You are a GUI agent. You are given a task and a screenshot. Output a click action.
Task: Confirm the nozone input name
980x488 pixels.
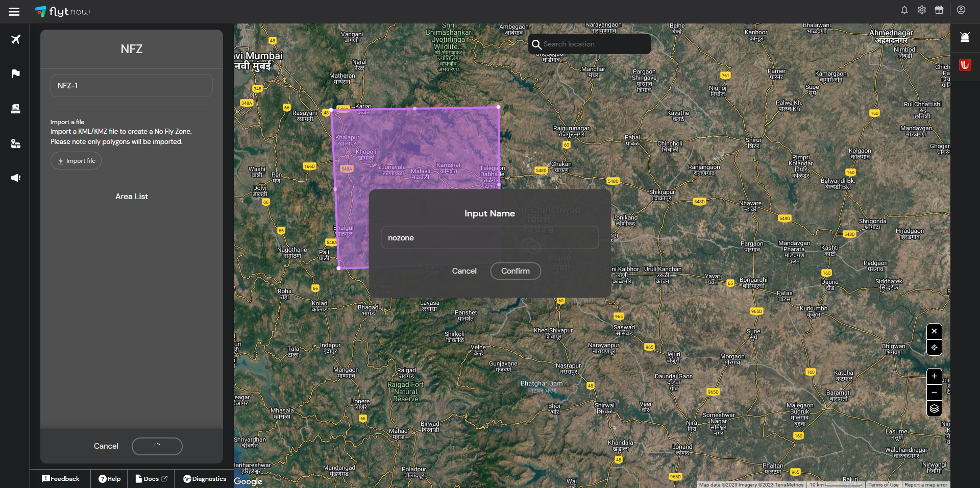(x=515, y=271)
